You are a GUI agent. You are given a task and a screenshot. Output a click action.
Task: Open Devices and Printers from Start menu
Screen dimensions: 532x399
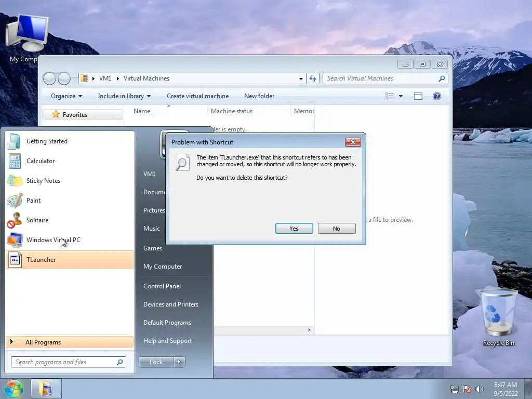pyautogui.click(x=170, y=304)
